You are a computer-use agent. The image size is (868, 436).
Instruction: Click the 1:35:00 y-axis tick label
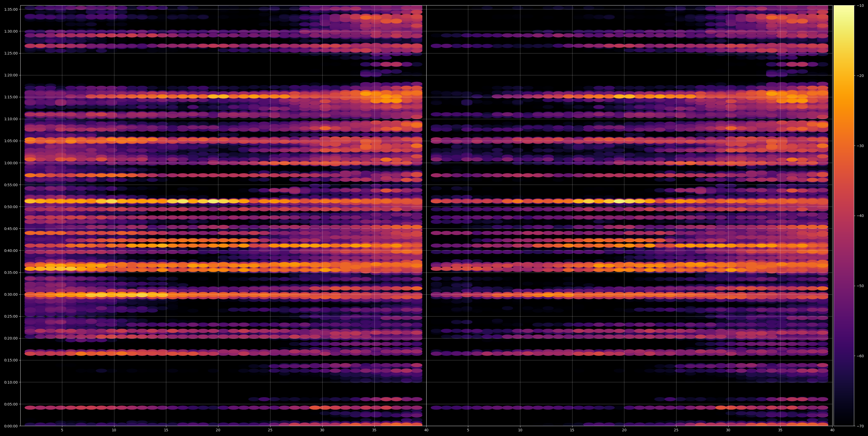point(11,9)
